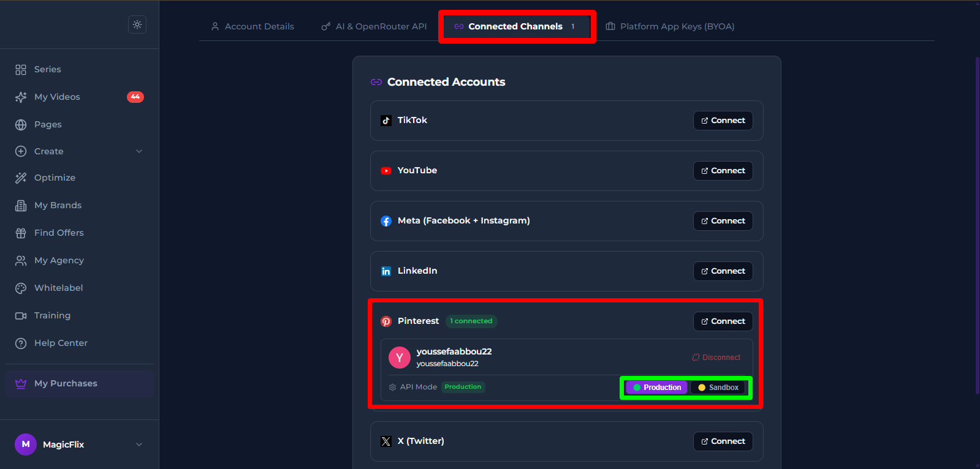Expand the MagicFlix account dropdown chevron
Screen dimensions: 980x469
[139, 445]
